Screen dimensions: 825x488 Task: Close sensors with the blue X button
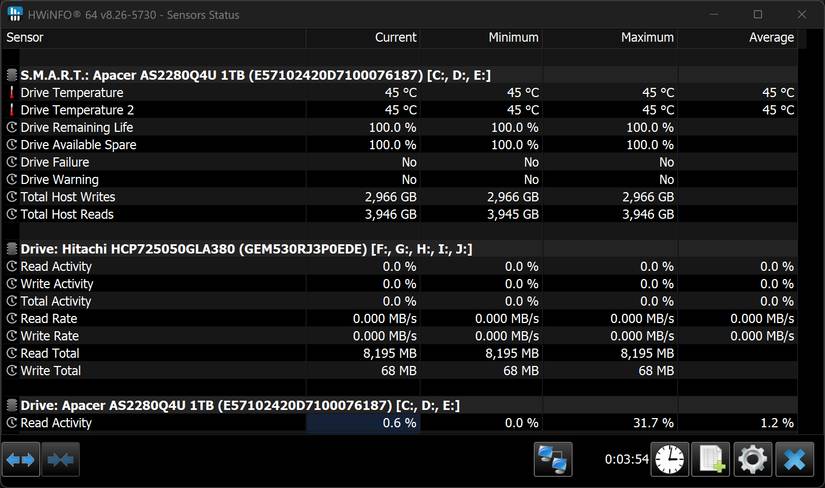point(794,460)
